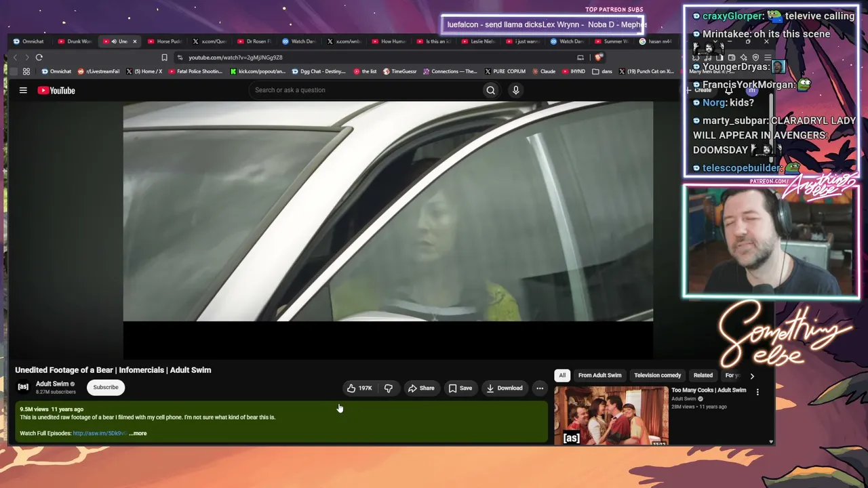This screenshot has height=488, width=868.
Task: Show next filter chips with arrow
Action: (x=752, y=375)
